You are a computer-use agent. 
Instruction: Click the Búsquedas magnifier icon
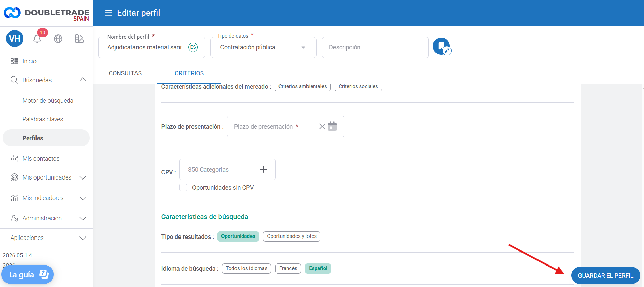click(x=14, y=80)
